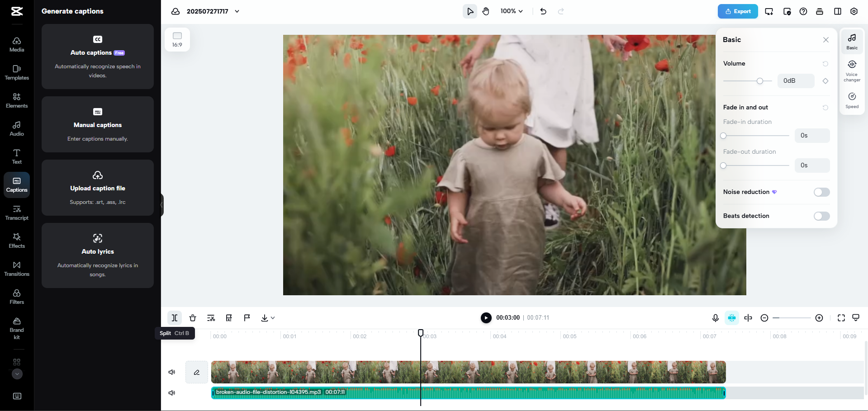Enable Noise reduction on the audio
Screen dimensions: 868x411
pos(821,192)
